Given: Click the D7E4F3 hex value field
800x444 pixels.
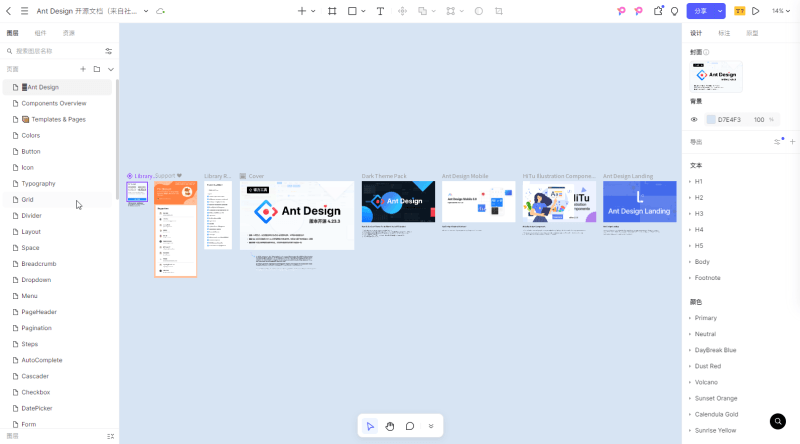Looking at the screenshot, I should [x=729, y=119].
